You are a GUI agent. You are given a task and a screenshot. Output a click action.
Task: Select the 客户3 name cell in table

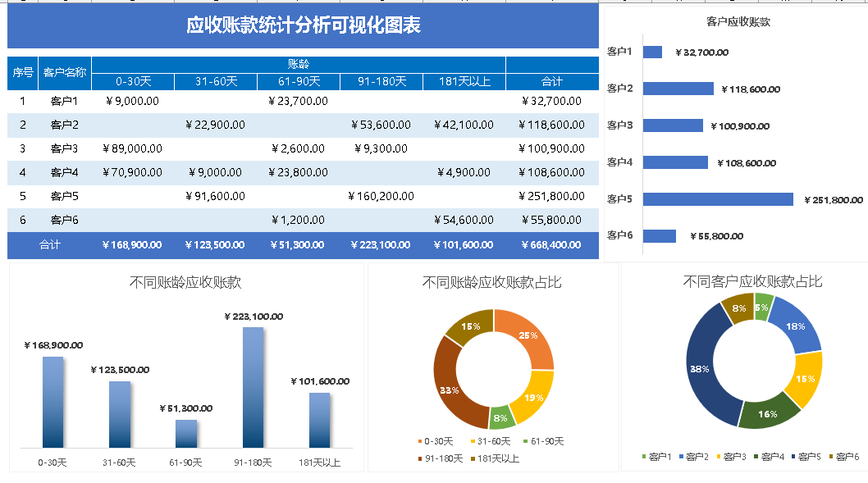(65, 148)
